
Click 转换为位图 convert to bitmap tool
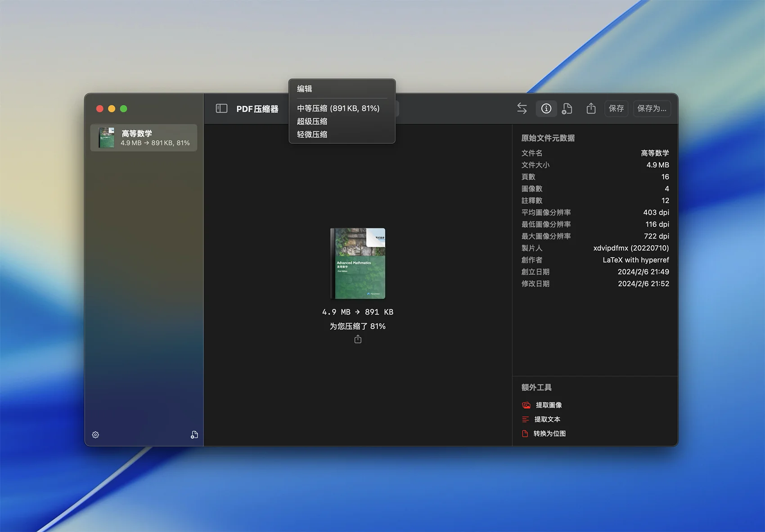pyautogui.click(x=549, y=434)
